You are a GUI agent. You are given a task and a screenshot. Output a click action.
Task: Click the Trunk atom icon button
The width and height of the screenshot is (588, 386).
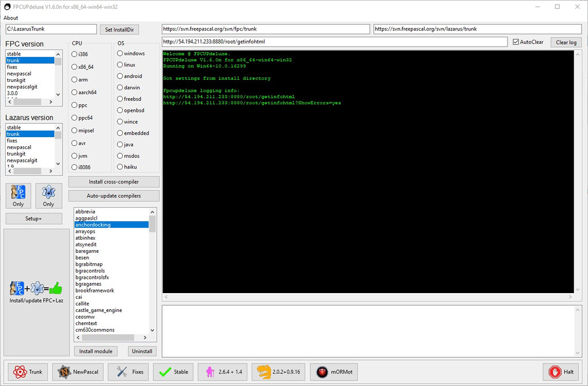click(x=28, y=372)
